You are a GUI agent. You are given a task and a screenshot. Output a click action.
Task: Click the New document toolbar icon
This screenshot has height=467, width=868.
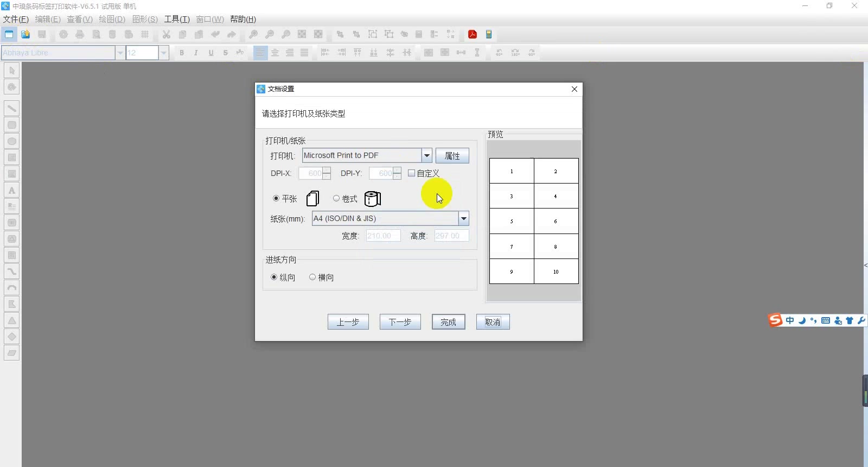point(9,34)
